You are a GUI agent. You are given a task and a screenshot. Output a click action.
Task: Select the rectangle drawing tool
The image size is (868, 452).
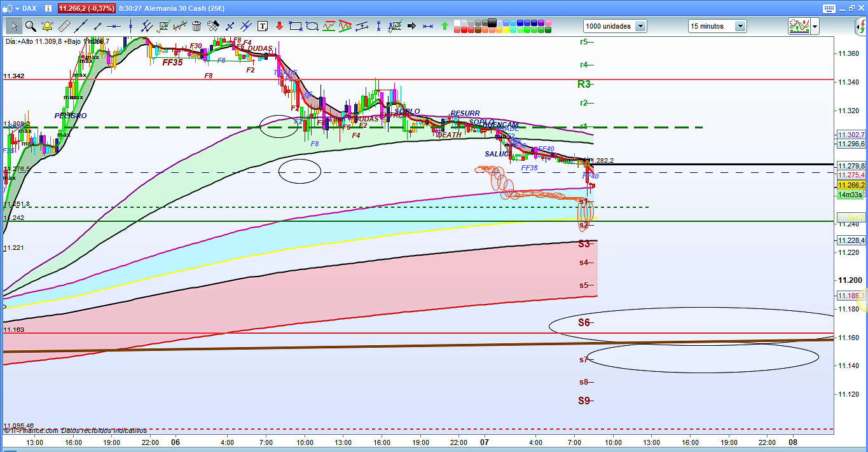pos(296,26)
